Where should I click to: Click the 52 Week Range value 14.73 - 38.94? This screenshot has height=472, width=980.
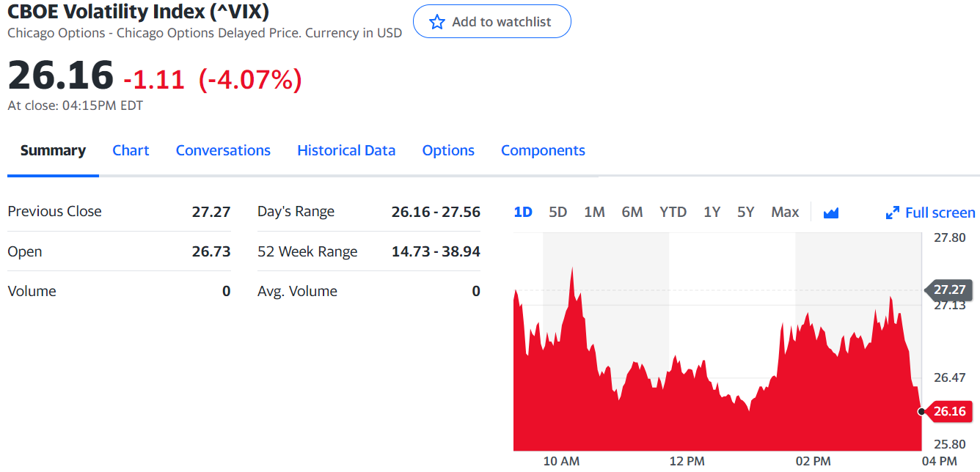[436, 251]
